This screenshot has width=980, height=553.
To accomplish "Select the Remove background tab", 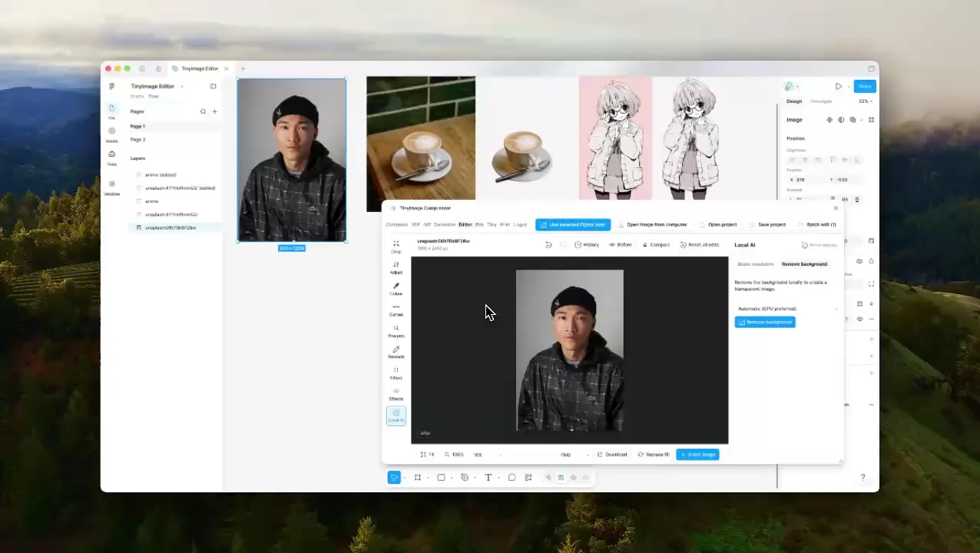I will pyautogui.click(x=804, y=264).
